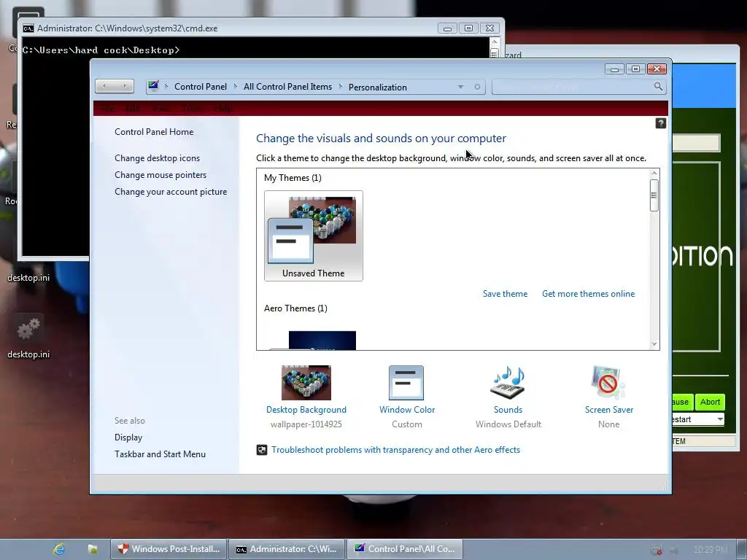
Task: Click the "Aero Themes (1)" heading
Action: [x=296, y=308]
